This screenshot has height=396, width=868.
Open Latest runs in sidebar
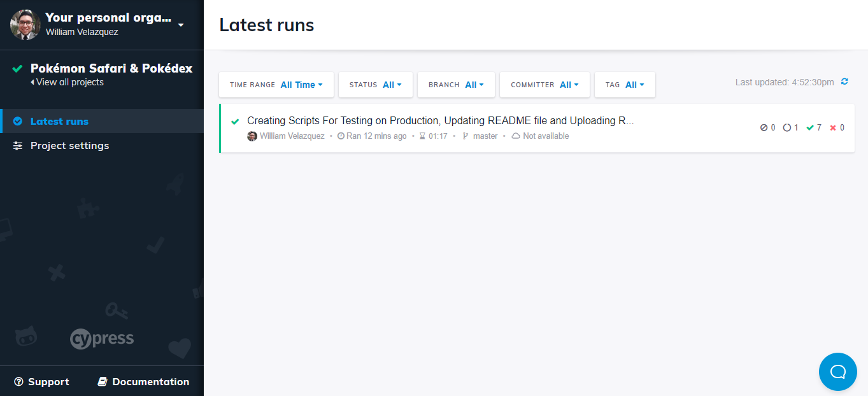point(102,121)
